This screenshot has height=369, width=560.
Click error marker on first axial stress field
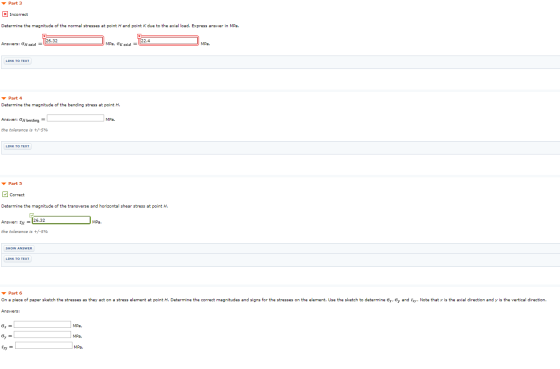44,36
